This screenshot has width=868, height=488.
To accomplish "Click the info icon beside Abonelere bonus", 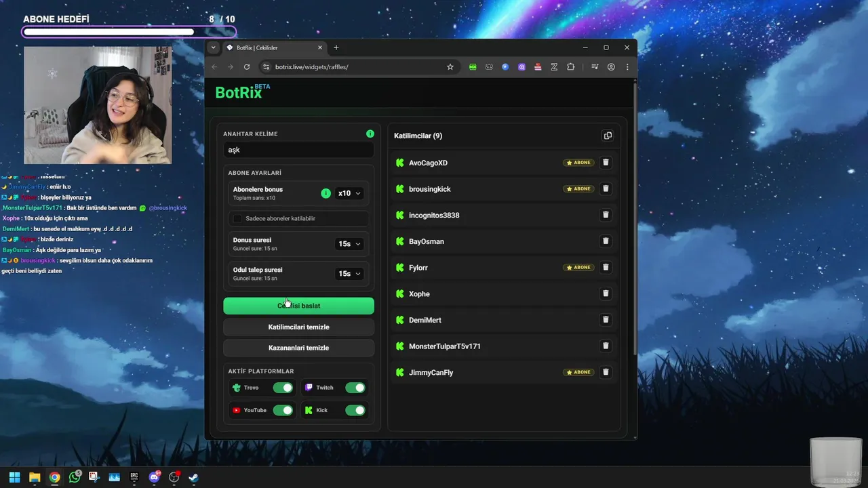I will click(x=325, y=193).
